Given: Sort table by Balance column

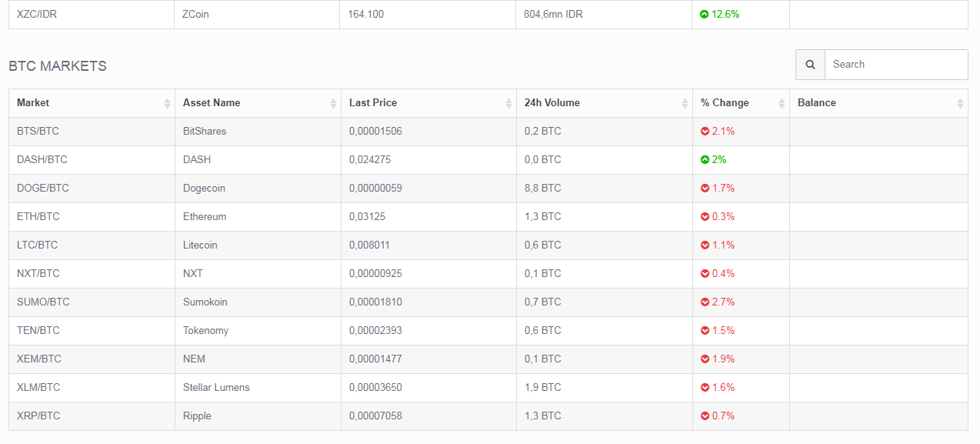Looking at the screenshot, I should pyautogui.click(x=878, y=103).
